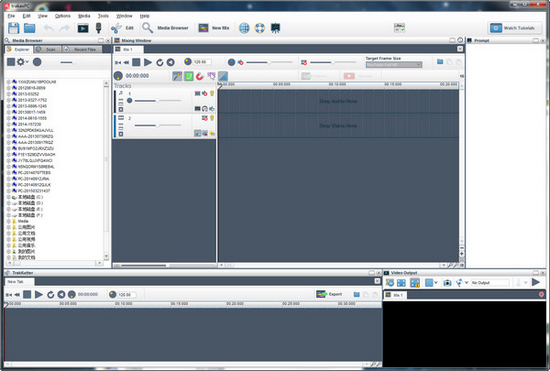Click the microphone record icon in toolbar
The image size is (550, 371).
pos(99,28)
